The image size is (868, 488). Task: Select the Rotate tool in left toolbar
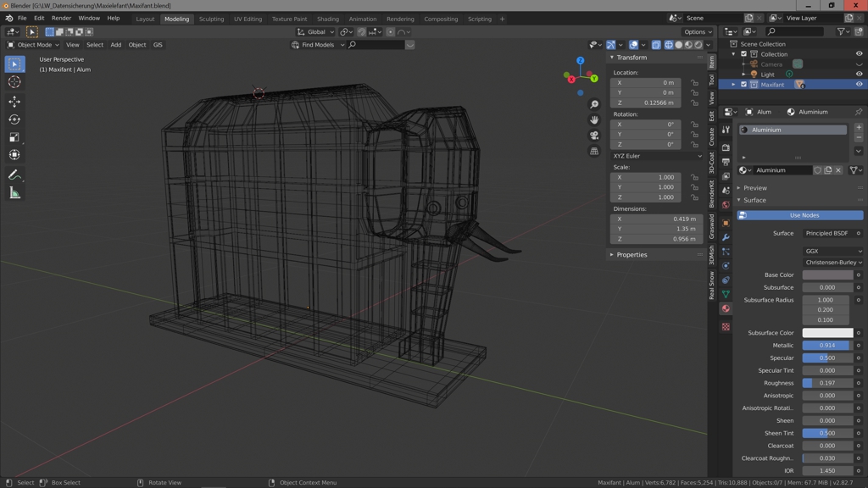click(x=14, y=119)
